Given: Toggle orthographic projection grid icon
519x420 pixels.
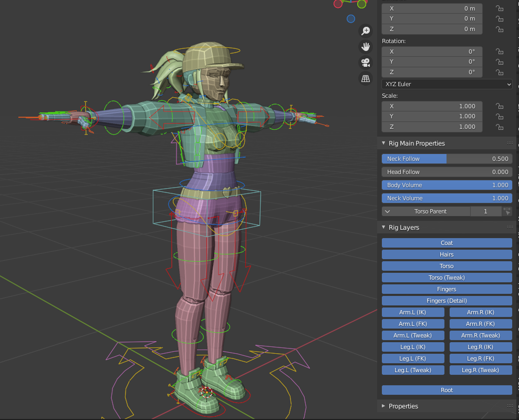Looking at the screenshot, I should (x=365, y=78).
